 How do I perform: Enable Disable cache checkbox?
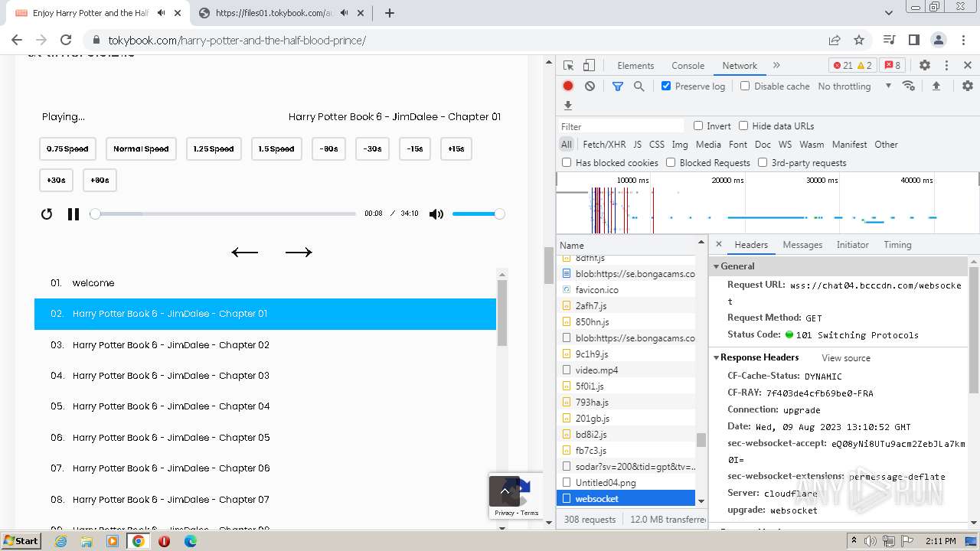click(x=745, y=86)
